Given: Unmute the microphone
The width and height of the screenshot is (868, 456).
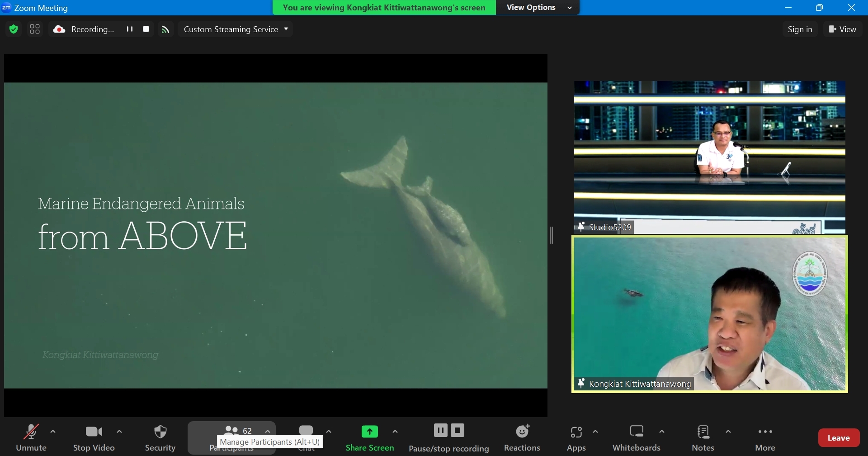Looking at the screenshot, I should tap(31, 438).
